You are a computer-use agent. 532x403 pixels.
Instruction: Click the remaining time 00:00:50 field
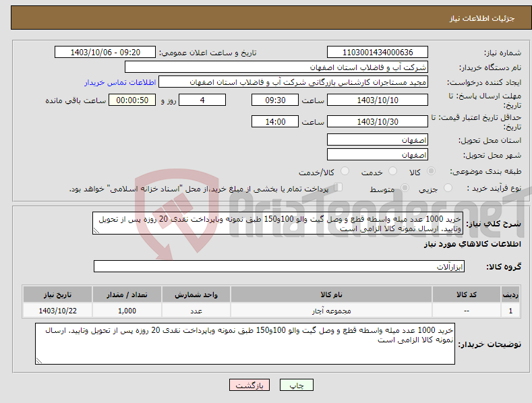[132, 100]
